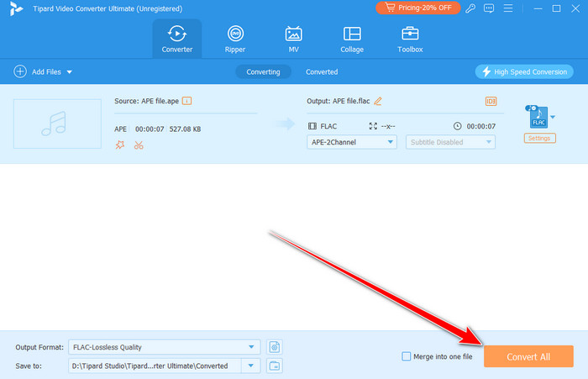Viewport: 588px width, 379px height.
Task: Click the Tipard app logo
Action: point(16,8)
